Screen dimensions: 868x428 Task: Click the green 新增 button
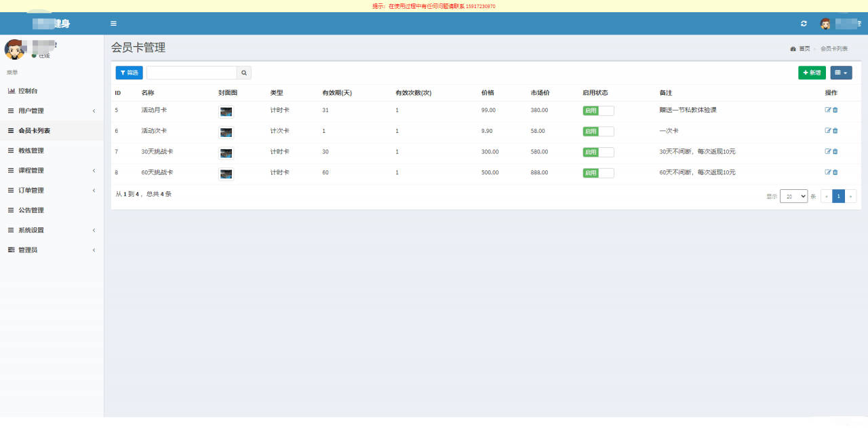point(812,73)
